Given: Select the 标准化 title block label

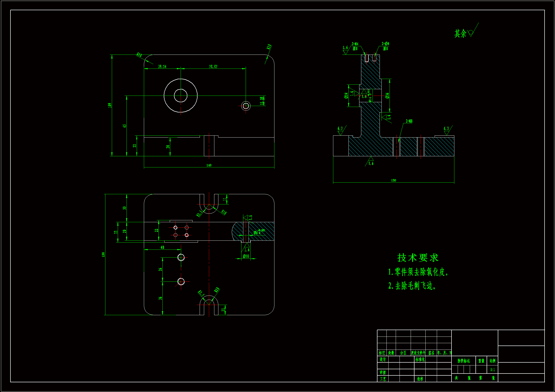Looking at the screenshot, I should tap(420, 360).
